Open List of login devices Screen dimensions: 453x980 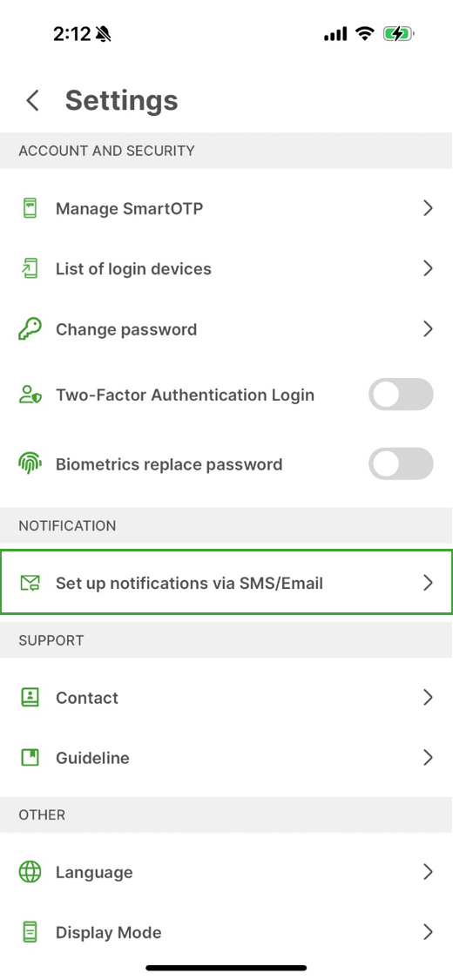point(226,269)
